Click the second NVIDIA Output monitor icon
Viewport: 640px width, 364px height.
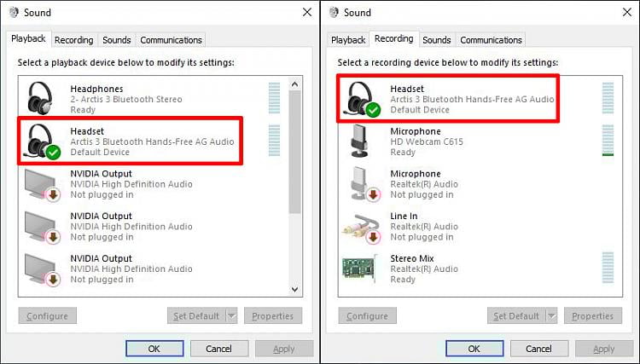click(x=42, y=228)
